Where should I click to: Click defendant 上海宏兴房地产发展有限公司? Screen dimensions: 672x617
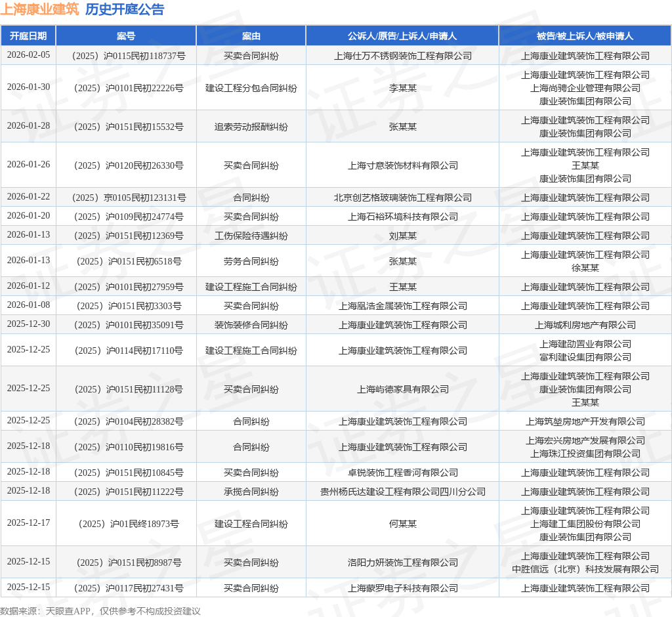click(x=585, y=440)
